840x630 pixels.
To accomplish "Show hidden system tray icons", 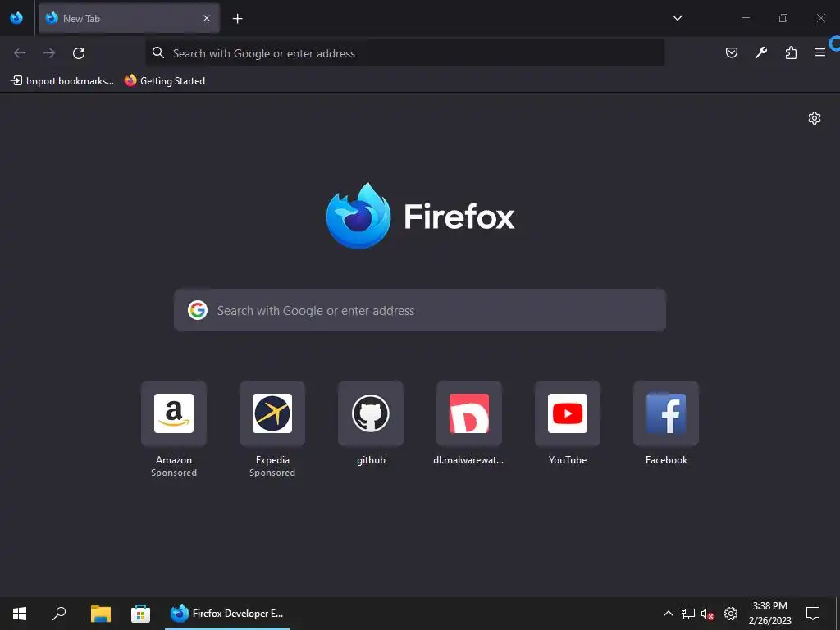I will click(x=668, y=614).
